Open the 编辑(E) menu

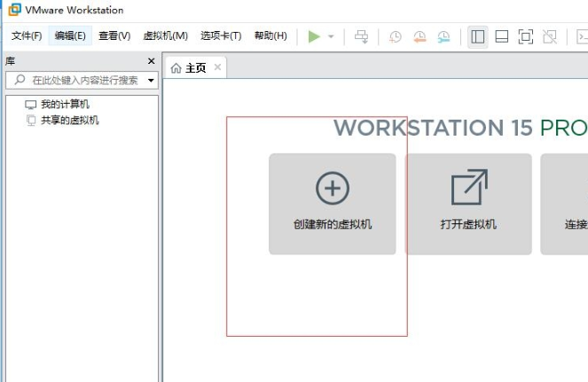tap(70, 36)
